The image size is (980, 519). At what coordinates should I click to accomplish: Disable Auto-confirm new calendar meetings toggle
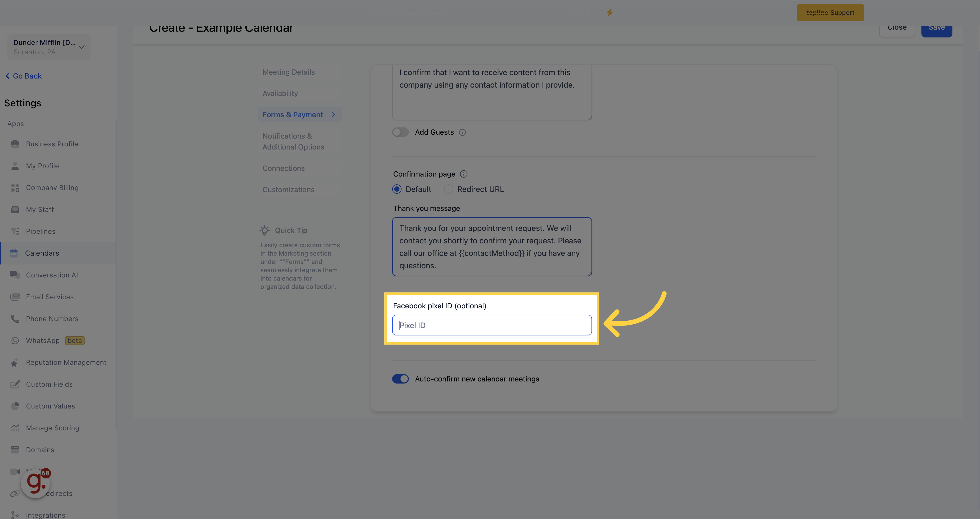400,379
